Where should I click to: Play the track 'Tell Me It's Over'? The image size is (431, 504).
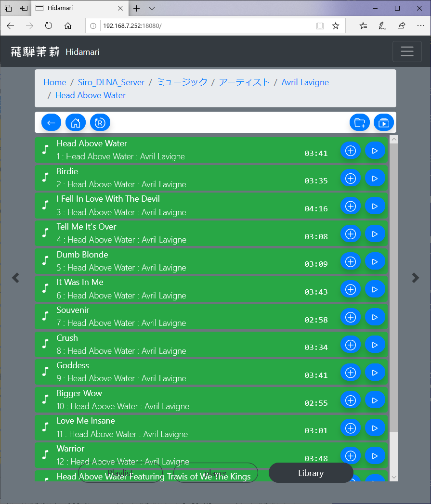pos(375,234)
